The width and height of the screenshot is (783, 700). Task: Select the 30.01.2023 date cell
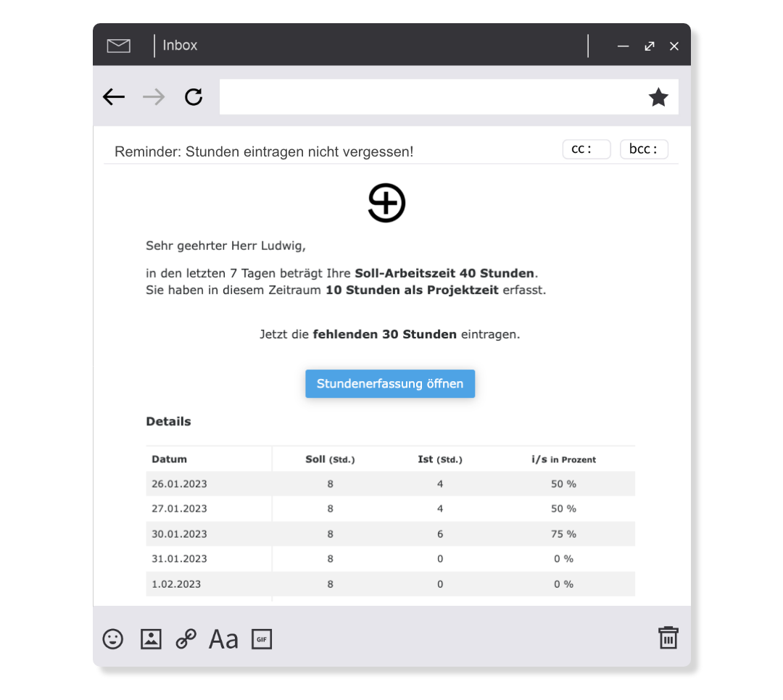(179, 534)
